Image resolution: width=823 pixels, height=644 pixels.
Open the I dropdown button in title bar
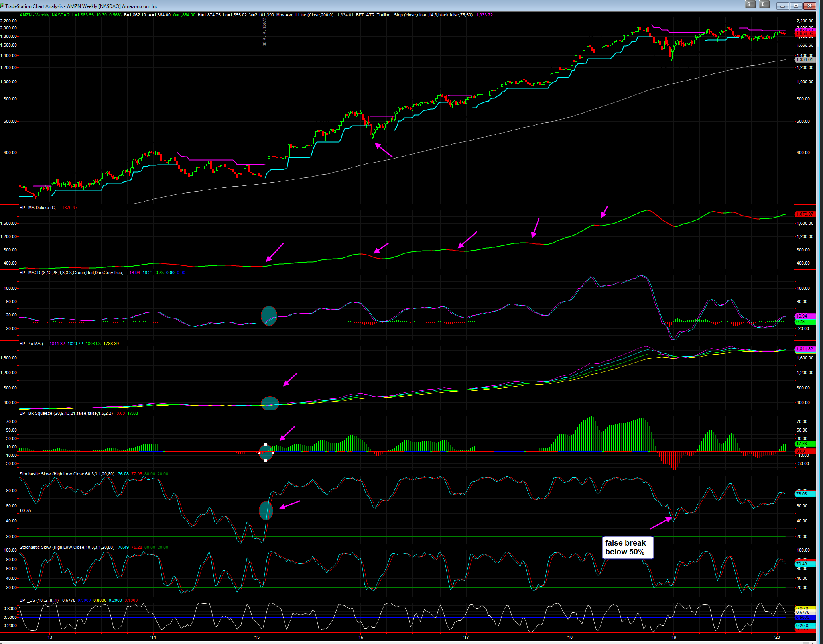point(764,4)
